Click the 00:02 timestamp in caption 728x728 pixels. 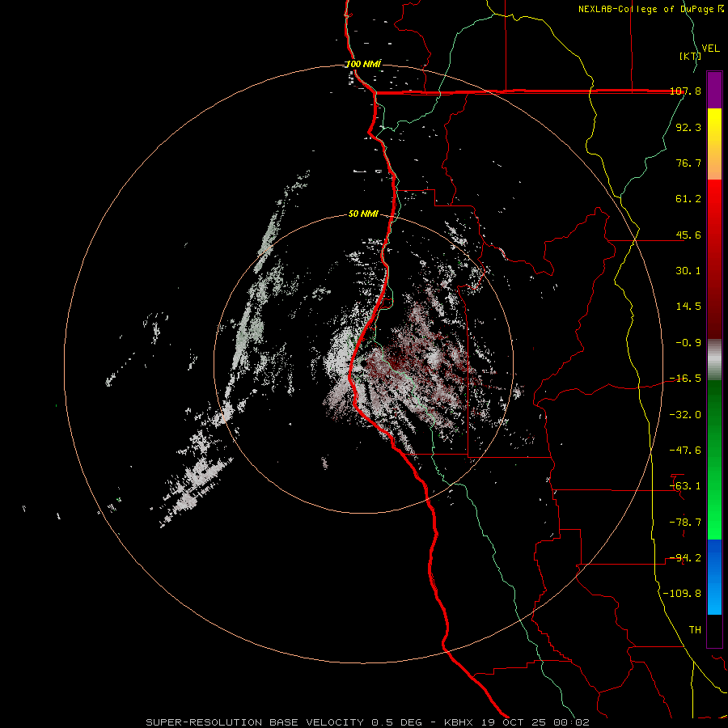571,722
